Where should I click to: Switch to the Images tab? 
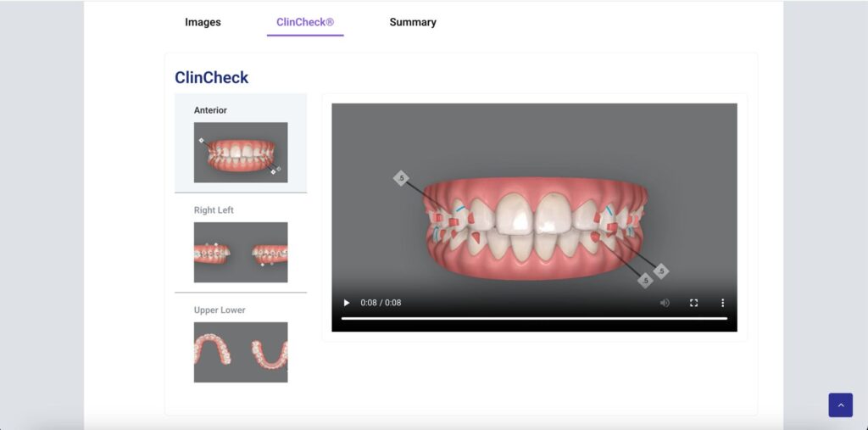click(203, 22)
